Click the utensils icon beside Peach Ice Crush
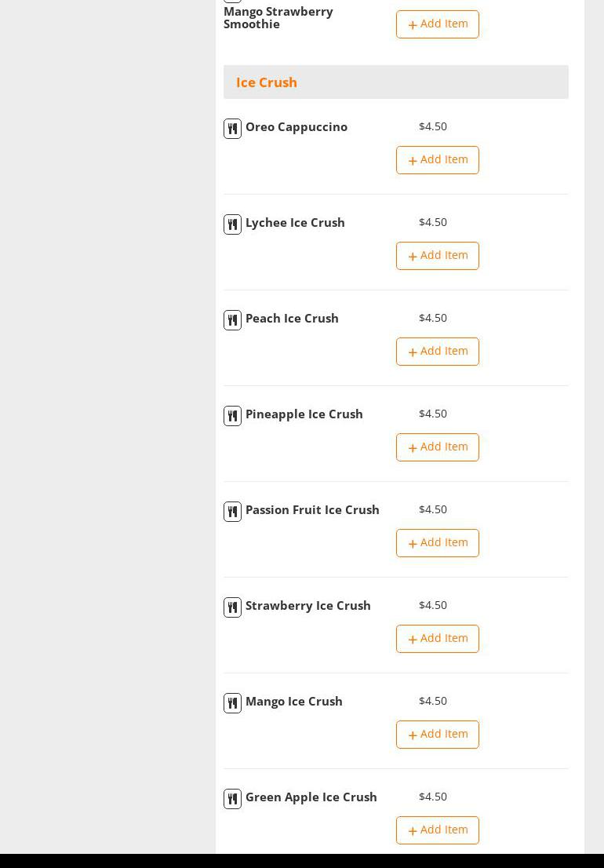This screenshot has height=868, width=604. coord(232,320)
